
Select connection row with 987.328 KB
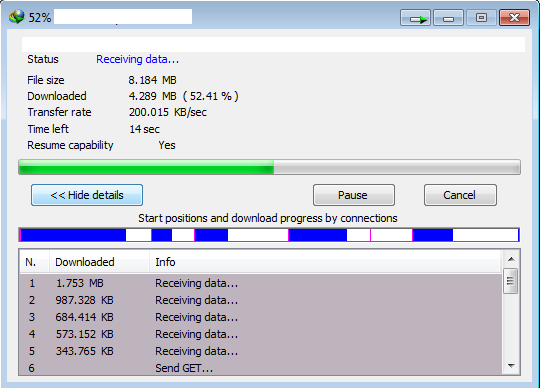pyautogui.click(x=260, y=300)
